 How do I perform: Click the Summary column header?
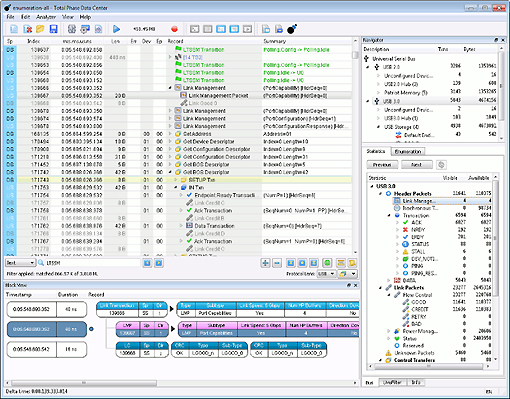307,41
